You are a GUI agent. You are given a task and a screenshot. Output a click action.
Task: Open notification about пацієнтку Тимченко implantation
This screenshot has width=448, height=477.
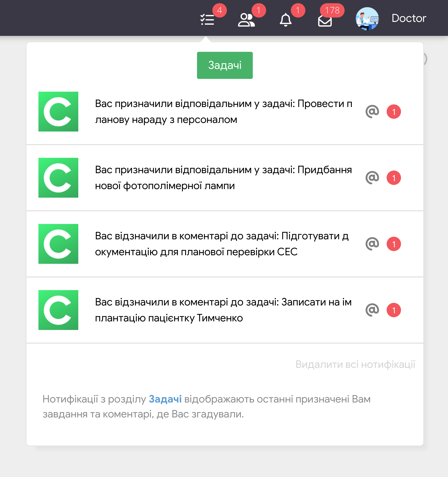[x=223, y=310]
